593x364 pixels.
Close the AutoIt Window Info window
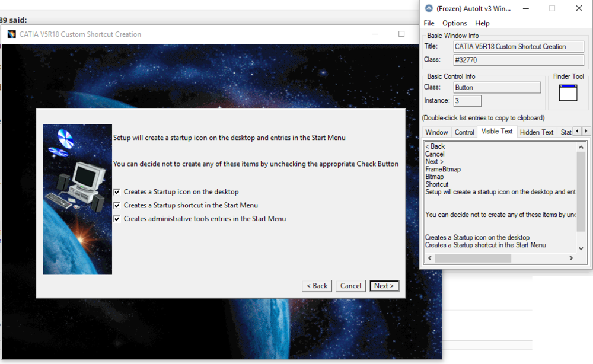click(x=579, y=8)
